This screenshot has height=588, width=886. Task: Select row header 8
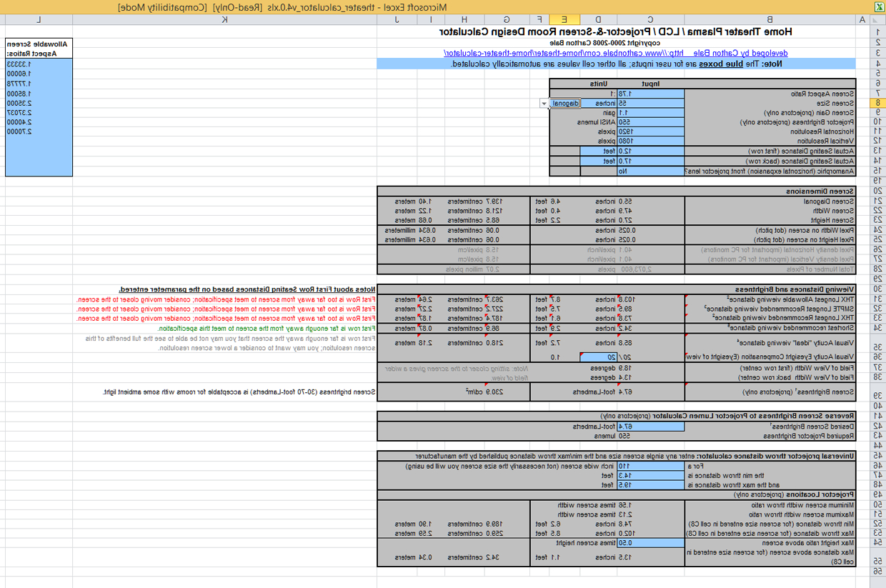[877, 104]
